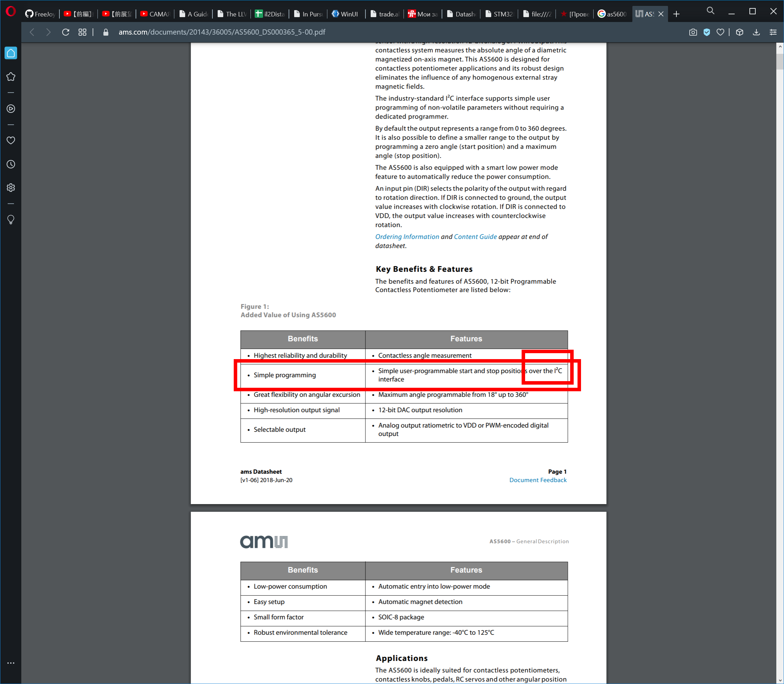784x684 pixels.
Task: Open Speed Dial start page grid
Action: [x=82, y=32]
